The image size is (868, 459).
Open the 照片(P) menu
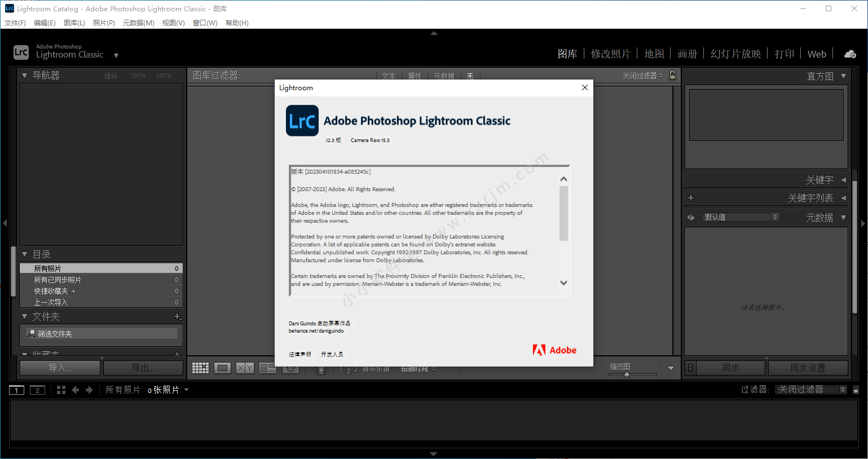pyautogui.click(x=104, y=23)
